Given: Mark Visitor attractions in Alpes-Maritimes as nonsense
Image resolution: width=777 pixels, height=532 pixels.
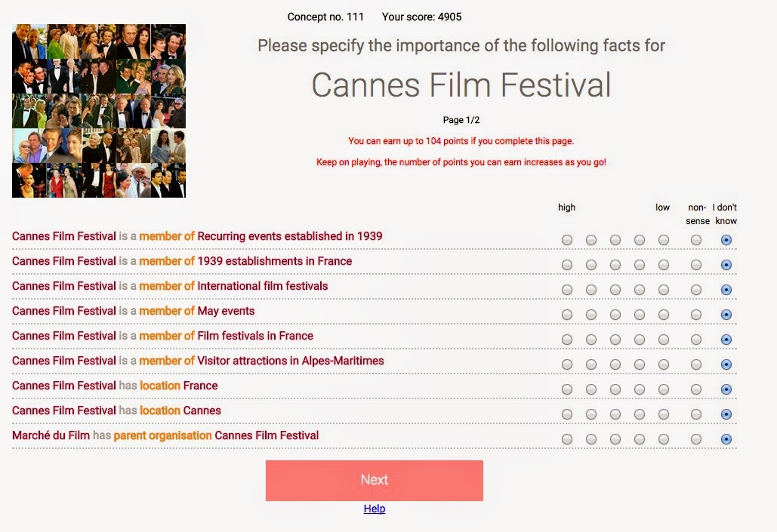Looking at the screenshot, I should [696, 364].
